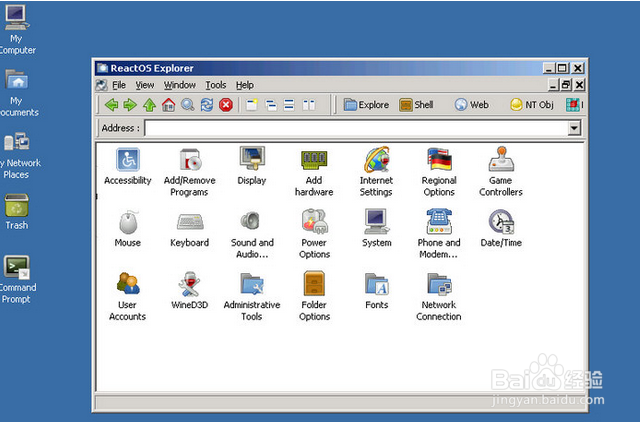Open Date/Time settings
Image resolution: width=640 pixels, height=422 pixels.
pos(501,229)
